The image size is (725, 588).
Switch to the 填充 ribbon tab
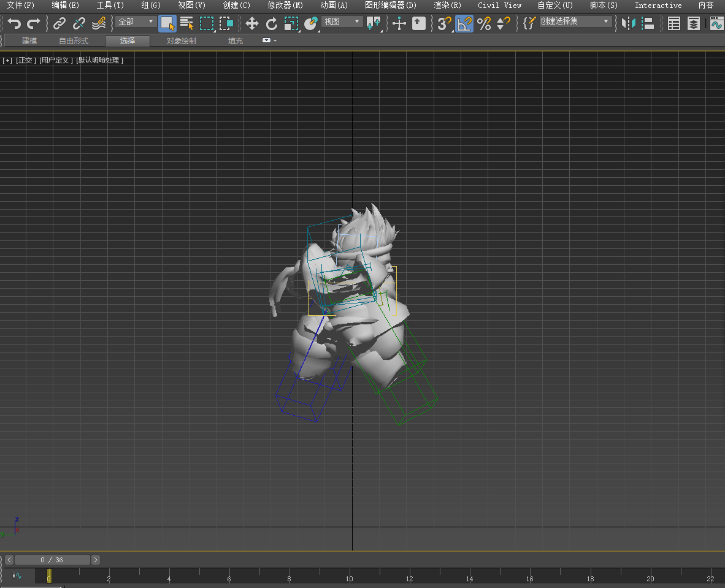pos(236,41)
